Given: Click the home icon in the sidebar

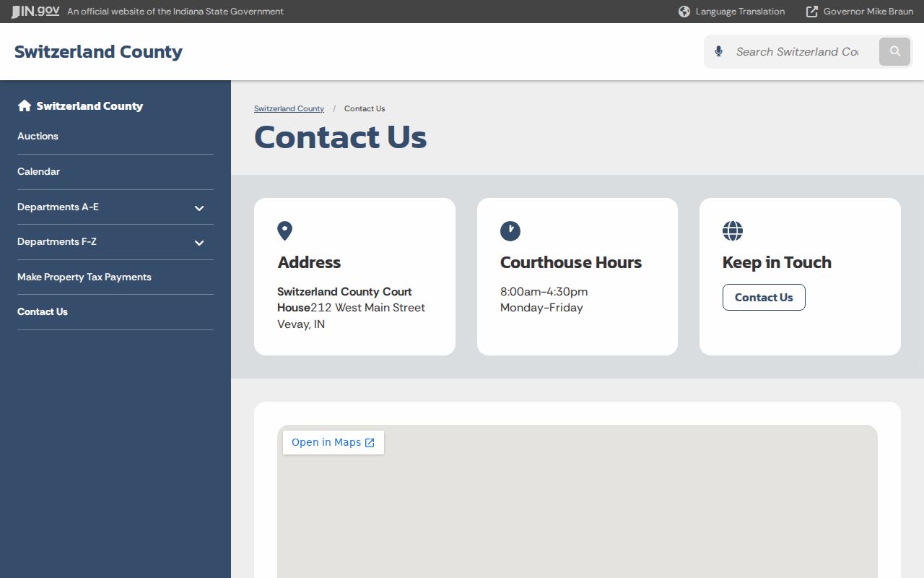Looking at the screenshot, I should click(x=25, y=106).
